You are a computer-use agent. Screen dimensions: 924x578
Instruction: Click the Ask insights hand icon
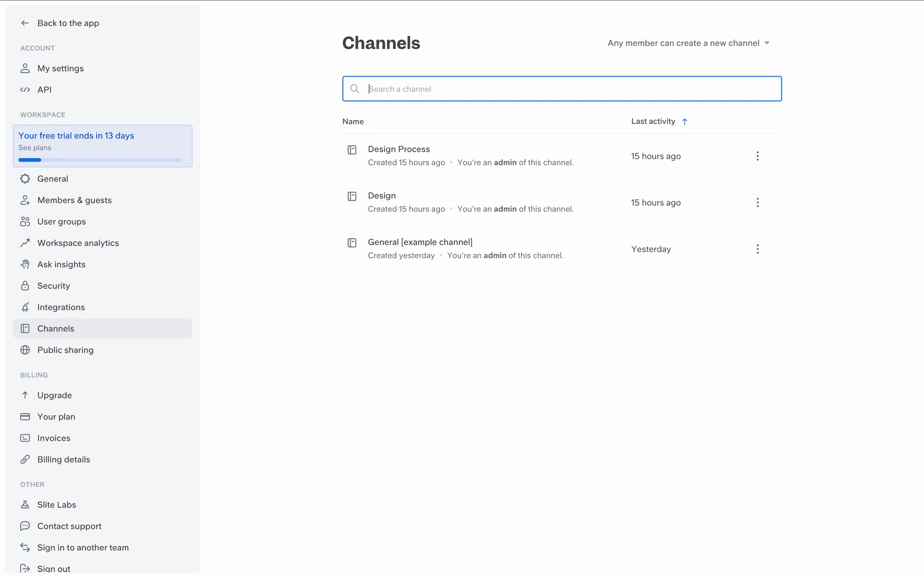25,264
